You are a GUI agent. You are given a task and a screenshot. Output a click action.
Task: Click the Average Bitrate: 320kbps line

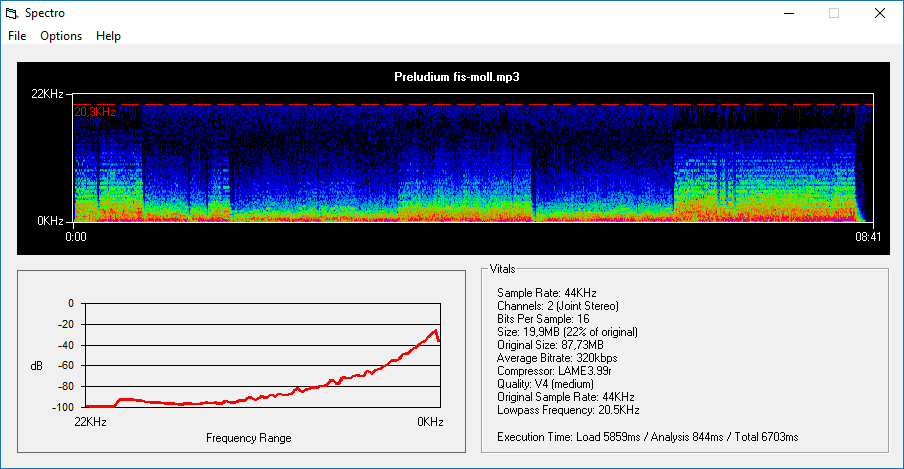pos(557,358)
